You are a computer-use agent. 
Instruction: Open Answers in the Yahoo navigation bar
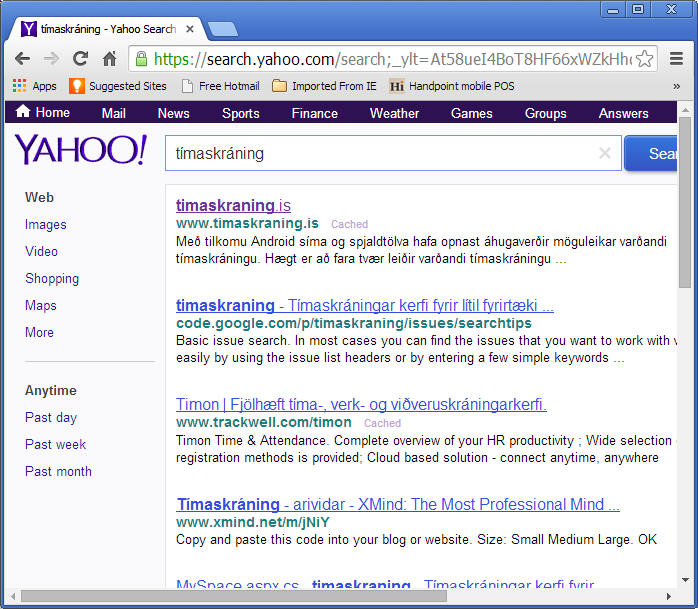click(x=623, y=113)
